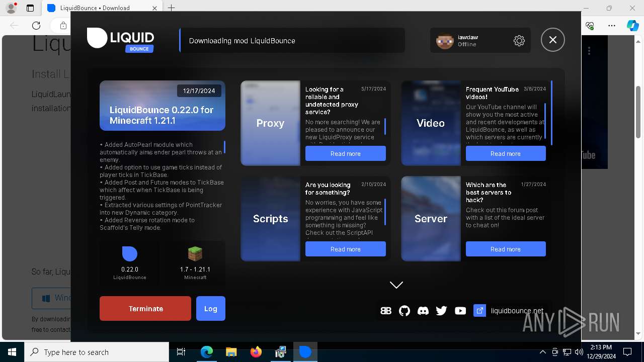The height and width of the screenshot is (362, 644).
Task: Click the Proxy article scrollbar handle
Action: 385,127
